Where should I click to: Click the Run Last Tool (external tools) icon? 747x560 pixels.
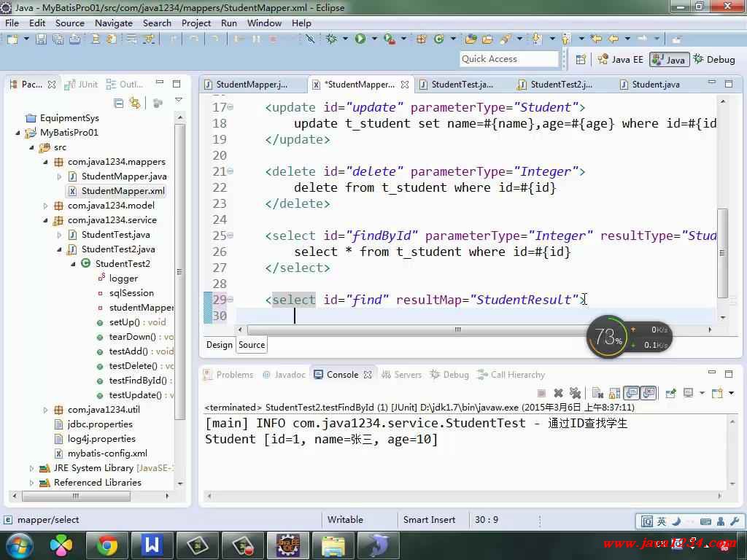390,39
